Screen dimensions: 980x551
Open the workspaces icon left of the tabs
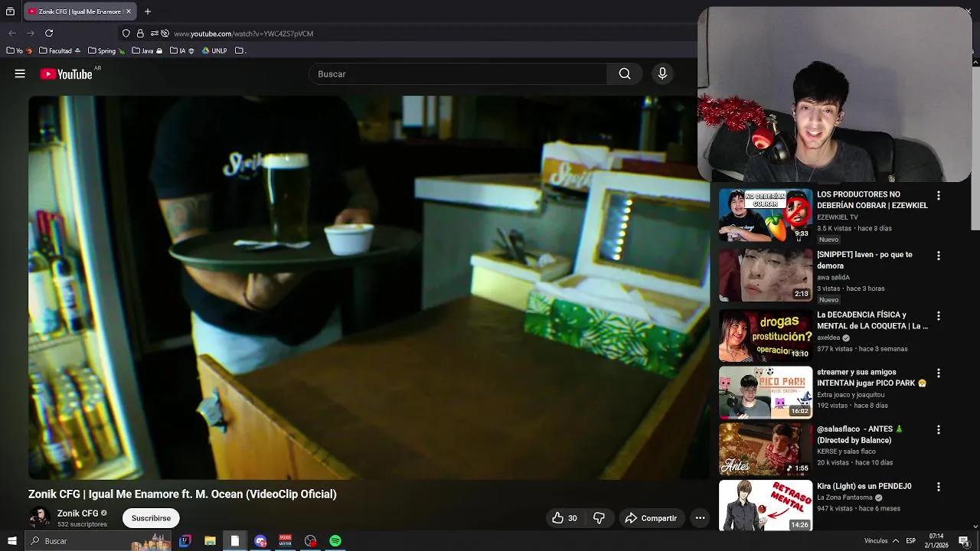(x=10, y=11)
